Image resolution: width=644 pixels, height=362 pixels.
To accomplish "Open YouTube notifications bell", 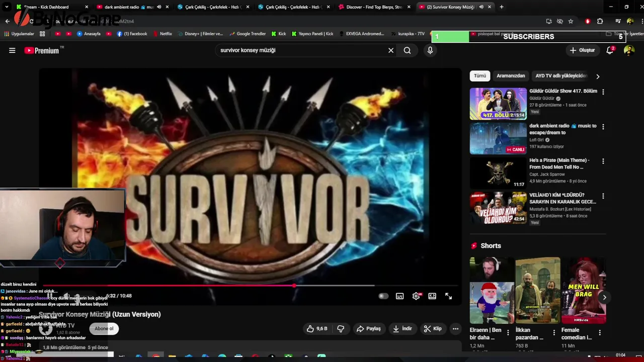I will 610,50.
